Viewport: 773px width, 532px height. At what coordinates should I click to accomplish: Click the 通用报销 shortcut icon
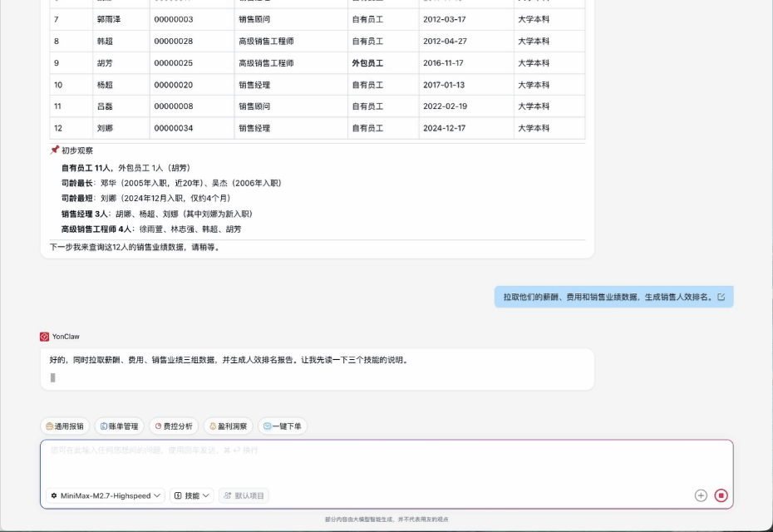50,426
